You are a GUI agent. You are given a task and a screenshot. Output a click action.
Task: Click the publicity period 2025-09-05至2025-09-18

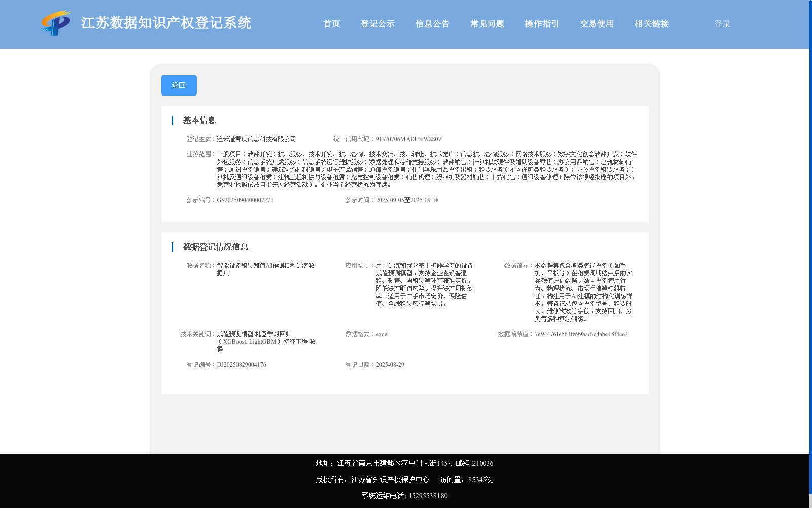tap(407, 200)
